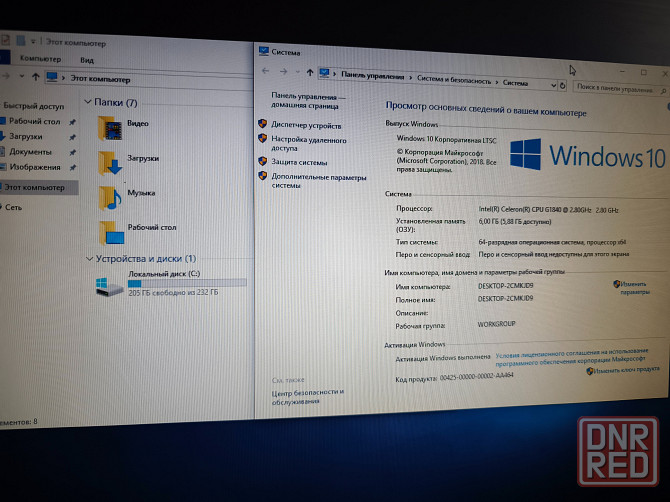The width and height of the screenshot is (670, 502).
Task: Click Панель управления breadcrumb segment
Action: click(373, 76)
